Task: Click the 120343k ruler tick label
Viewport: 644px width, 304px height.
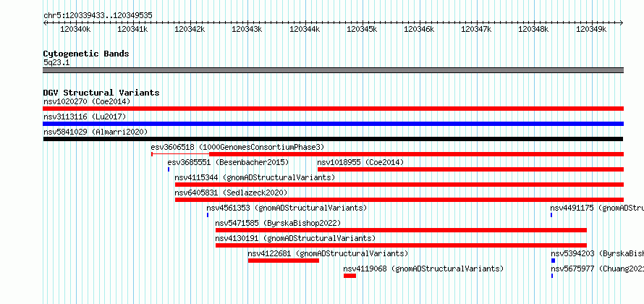Action: pyautogui.click(x=247, y=30)
